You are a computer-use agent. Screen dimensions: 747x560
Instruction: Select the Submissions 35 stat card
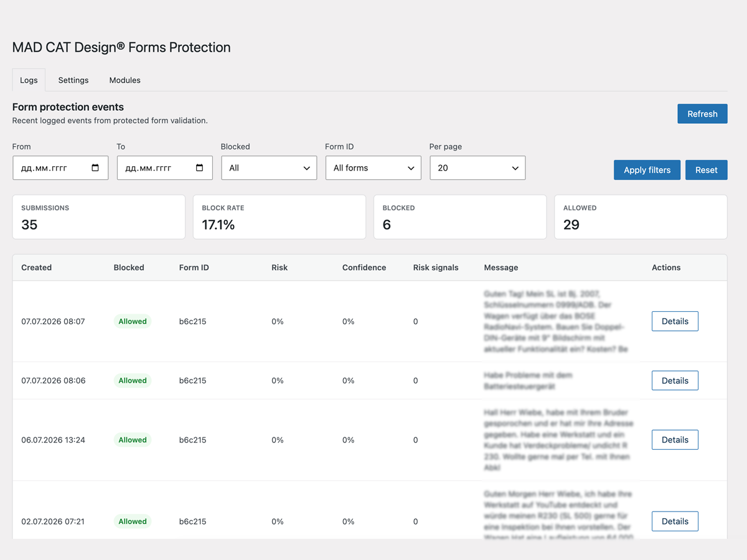[x=98, y=217]
